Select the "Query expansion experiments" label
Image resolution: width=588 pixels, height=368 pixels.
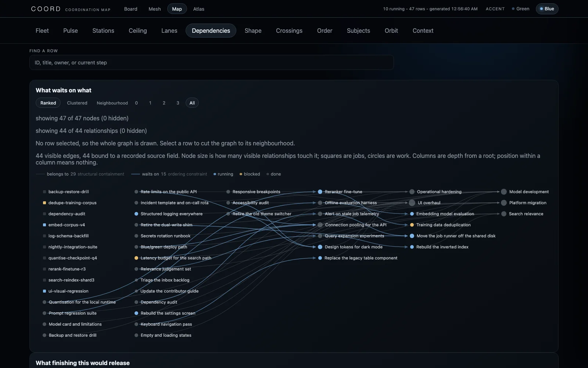[354, 236]
